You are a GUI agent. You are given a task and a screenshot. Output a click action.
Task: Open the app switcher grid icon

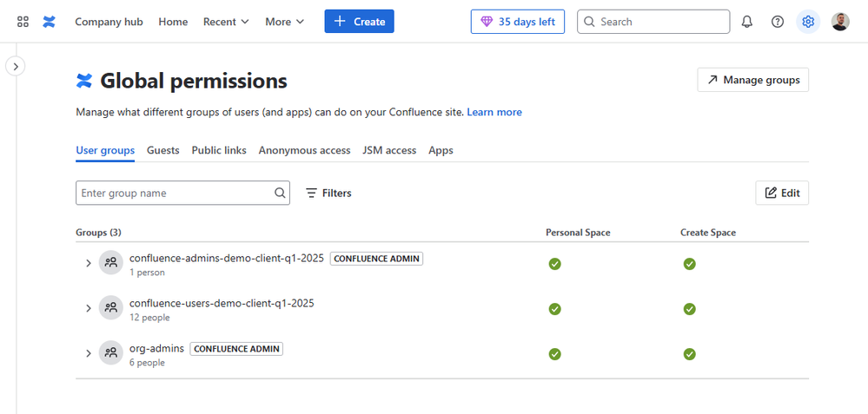point(23,22)
